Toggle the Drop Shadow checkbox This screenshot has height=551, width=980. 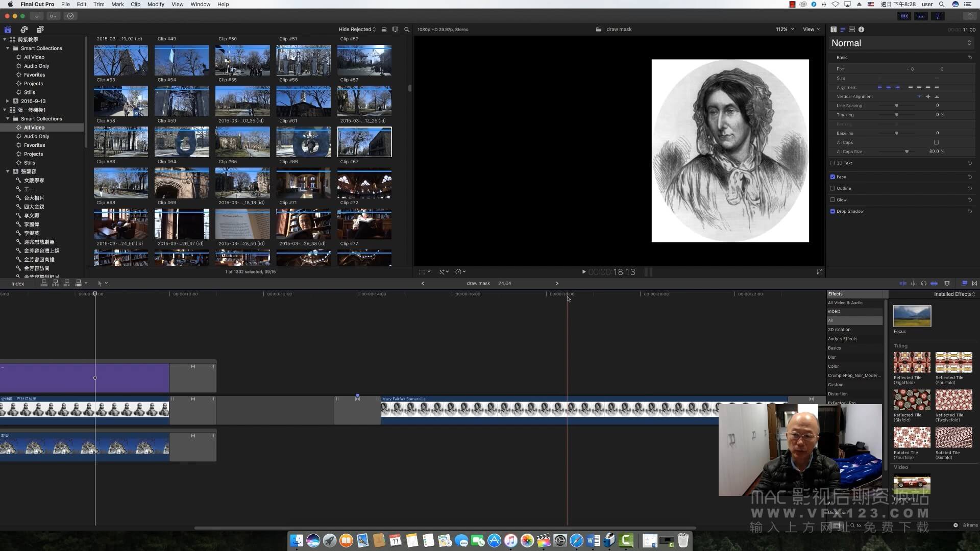point(832,211)
